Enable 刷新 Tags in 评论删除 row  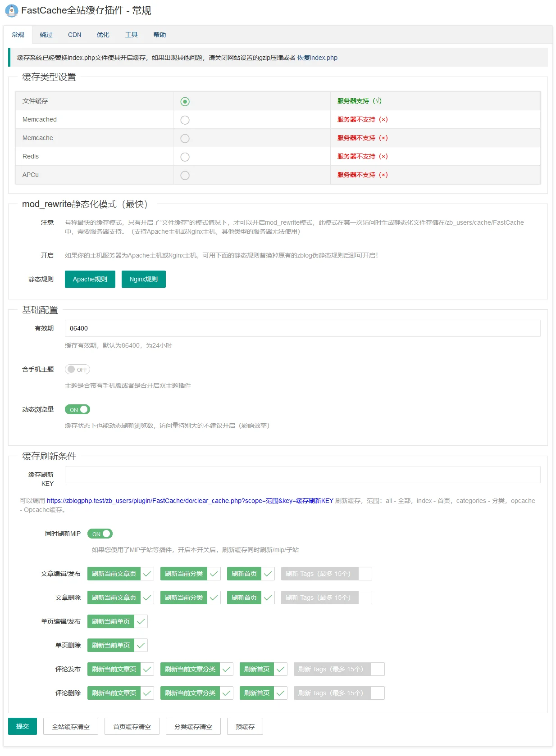pos(339,693)
